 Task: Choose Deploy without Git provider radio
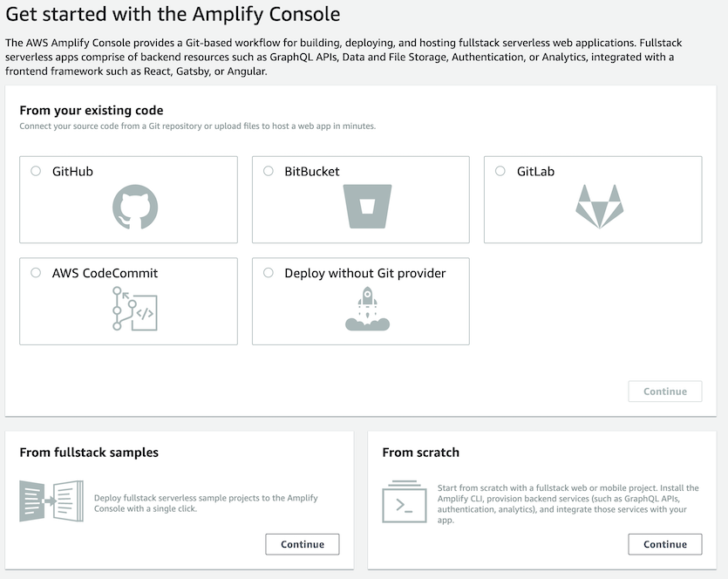coord(269,273)
